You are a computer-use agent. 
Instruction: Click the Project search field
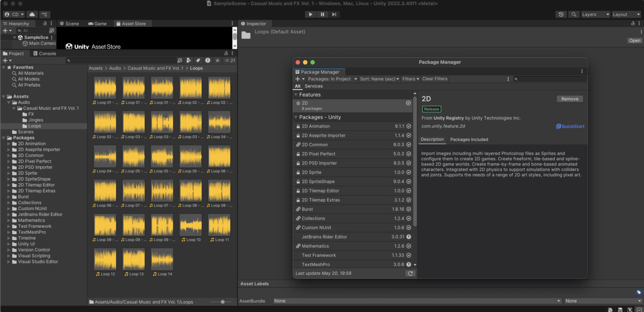click(121, 61)
